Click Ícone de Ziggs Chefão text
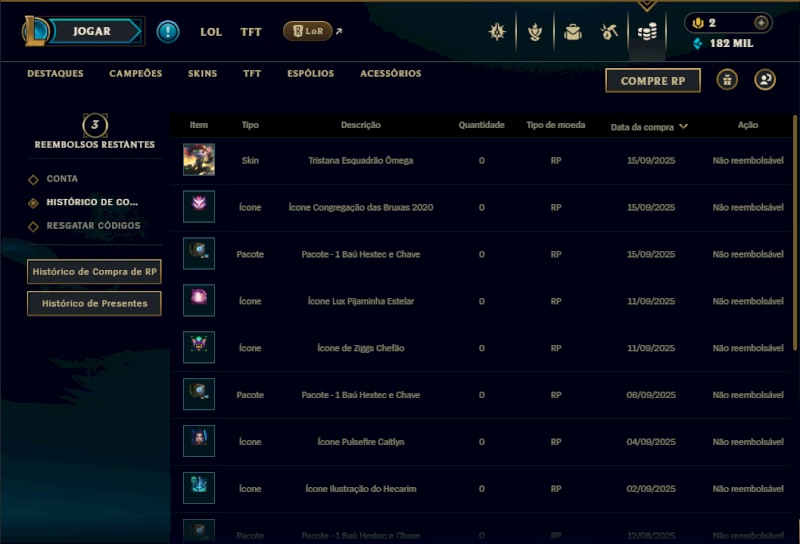This screenshot has width=800, height=544. click(x=361, y=348)
